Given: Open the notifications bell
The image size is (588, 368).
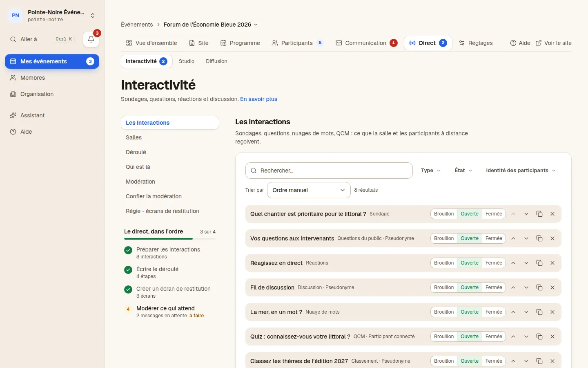Looking at the screenshot, I should [x=91, y=39].
